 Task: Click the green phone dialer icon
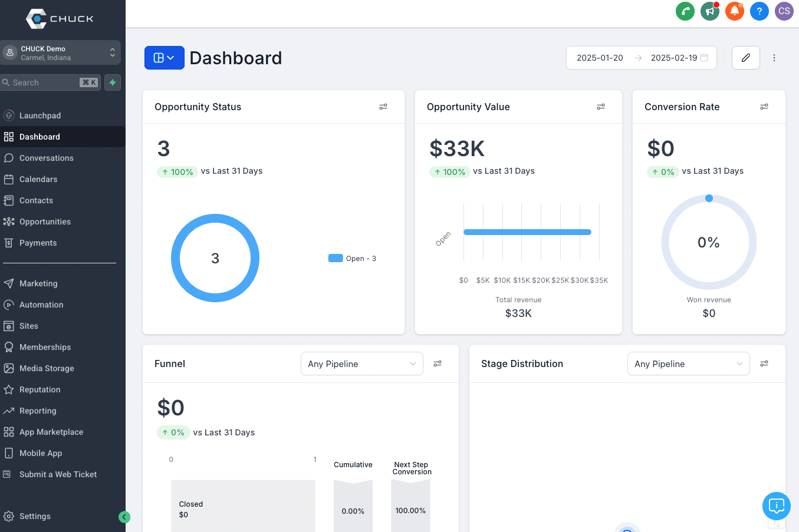pos(685,11)
